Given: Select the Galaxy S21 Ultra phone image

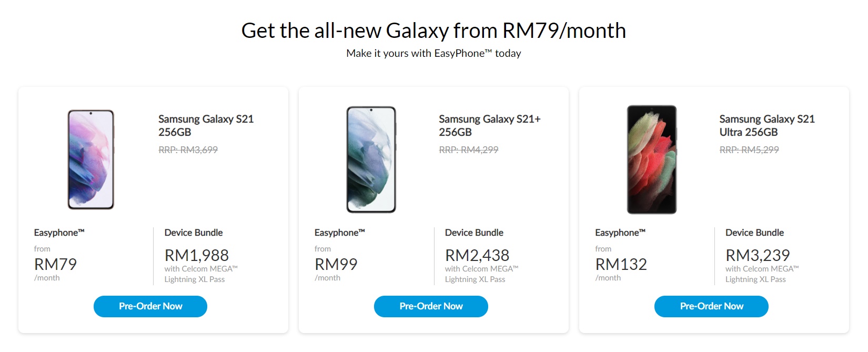Looking at the screenshot, I should 652,159.
